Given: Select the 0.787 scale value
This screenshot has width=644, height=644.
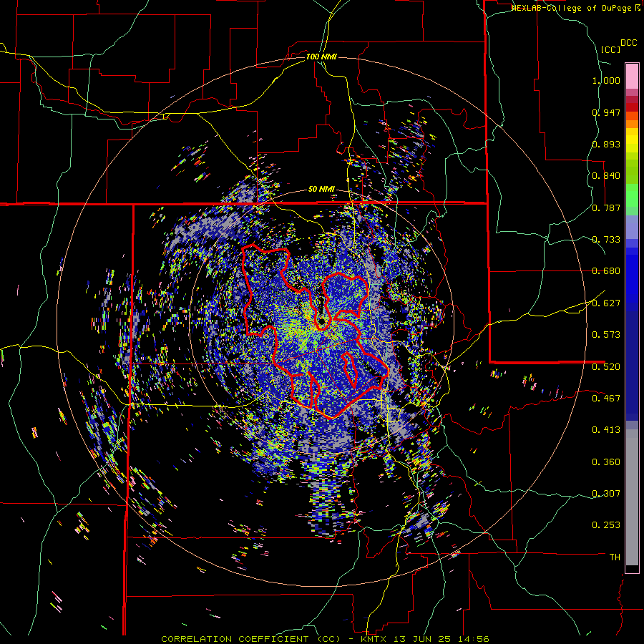Looking at the screenshot, I should (x=606, y=208).
